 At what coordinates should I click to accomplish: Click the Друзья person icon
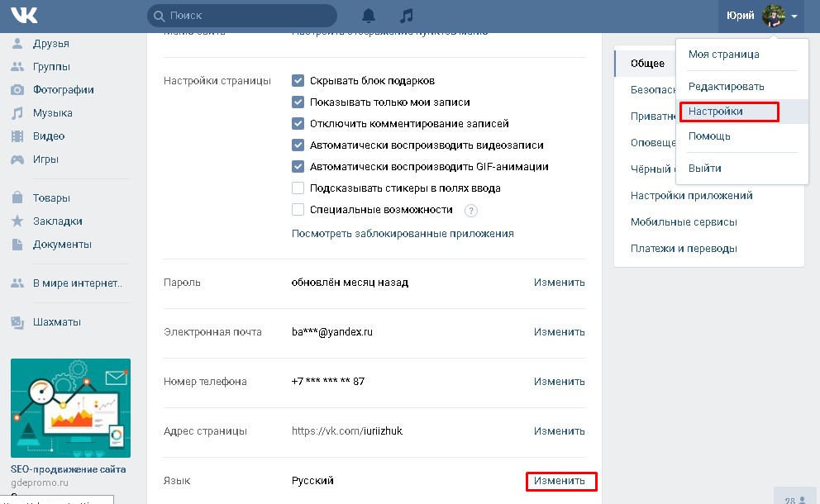(17, 44)
